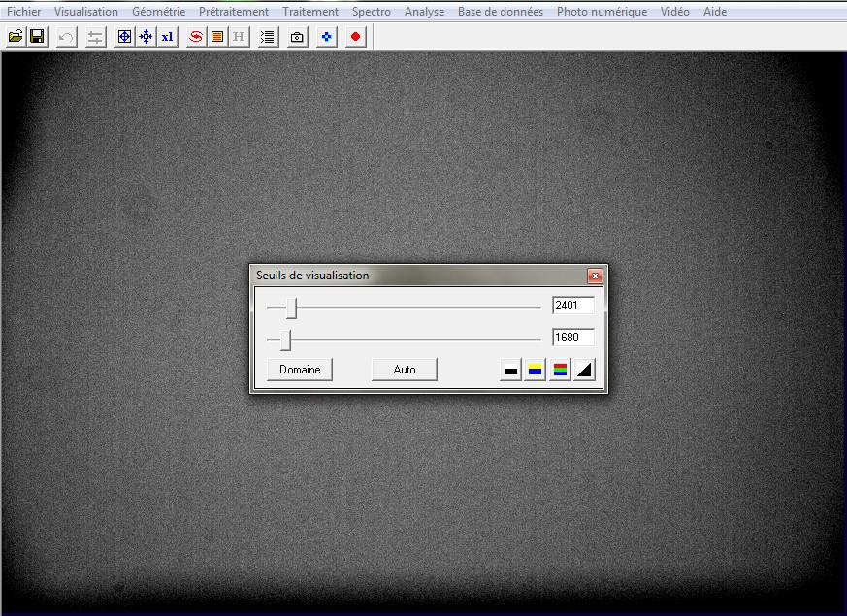Click the red circle toolbar icon

tap(355, 37)
